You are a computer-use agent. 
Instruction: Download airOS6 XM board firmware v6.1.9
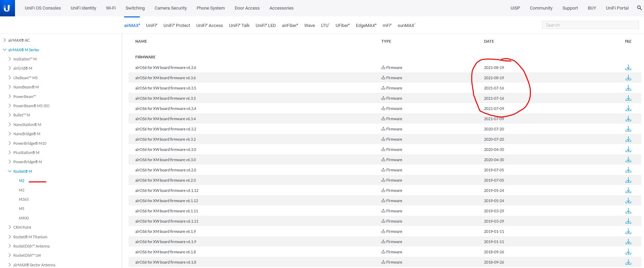pos(628,231)
